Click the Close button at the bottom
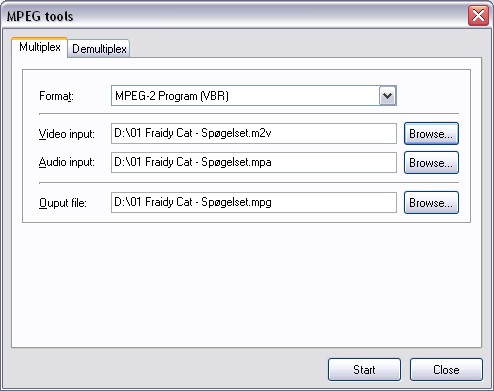The image size is (494, 391). (446, 370)
